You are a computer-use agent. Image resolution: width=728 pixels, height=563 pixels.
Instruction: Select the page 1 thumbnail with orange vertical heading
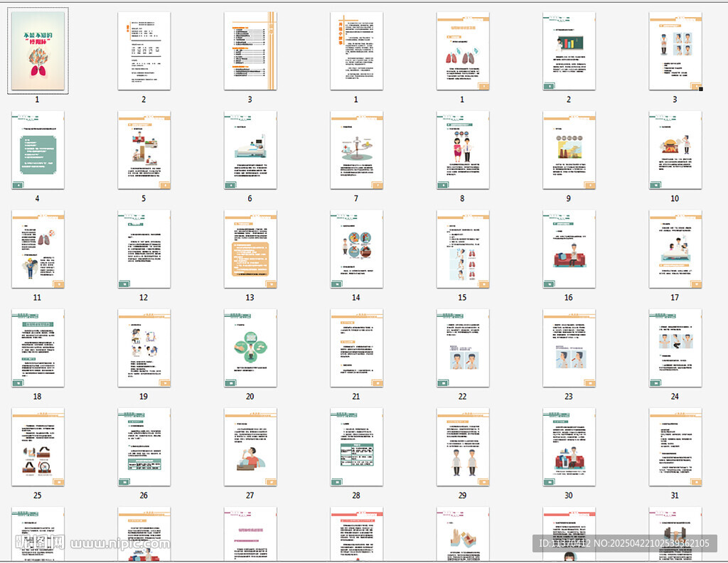(357, 50)
